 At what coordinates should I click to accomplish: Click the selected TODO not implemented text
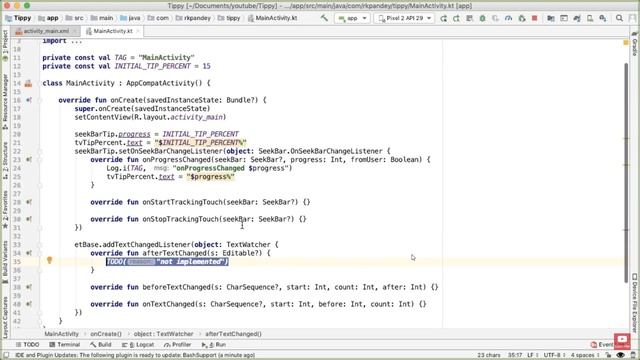point(167,262)
